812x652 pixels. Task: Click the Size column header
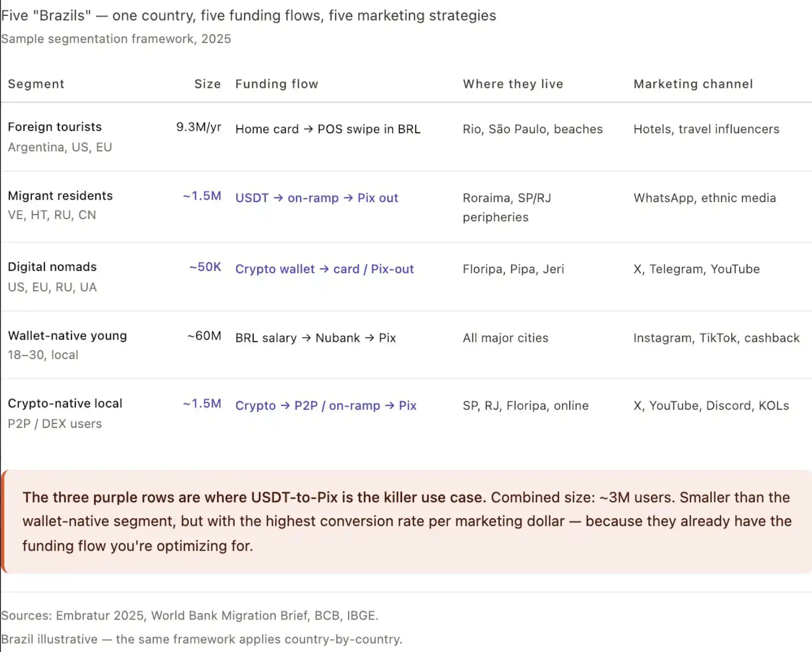pos(208,84)
